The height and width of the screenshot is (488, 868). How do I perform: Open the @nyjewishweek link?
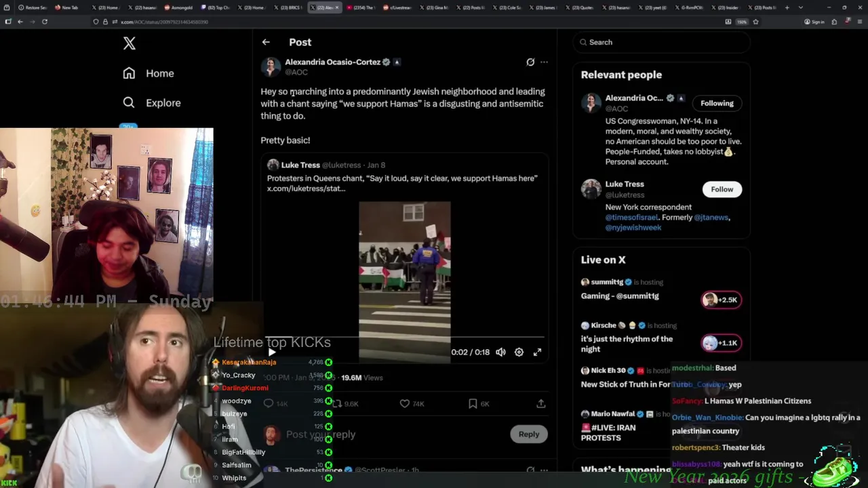coord(633,228)
